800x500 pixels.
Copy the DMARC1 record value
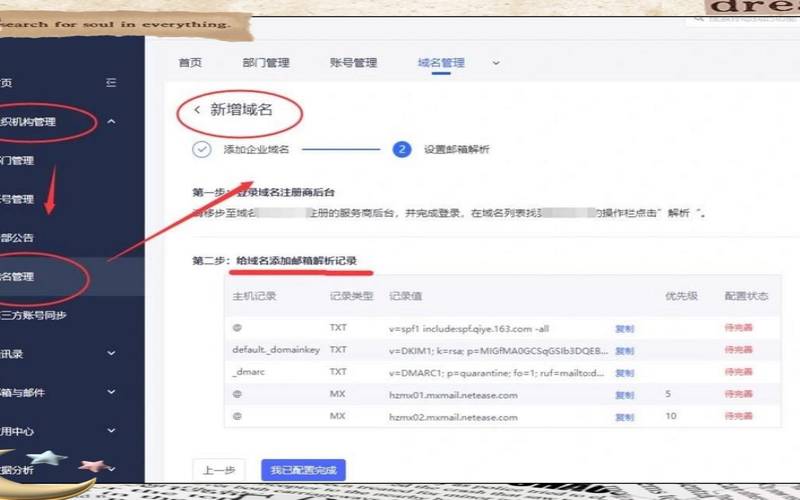point(624,373)
